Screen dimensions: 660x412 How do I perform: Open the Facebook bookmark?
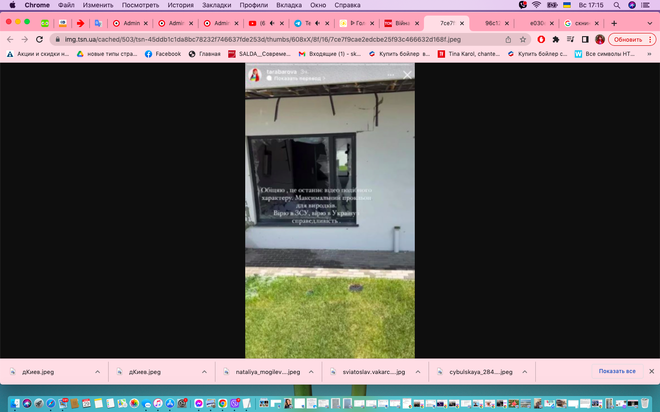[161, 54]
